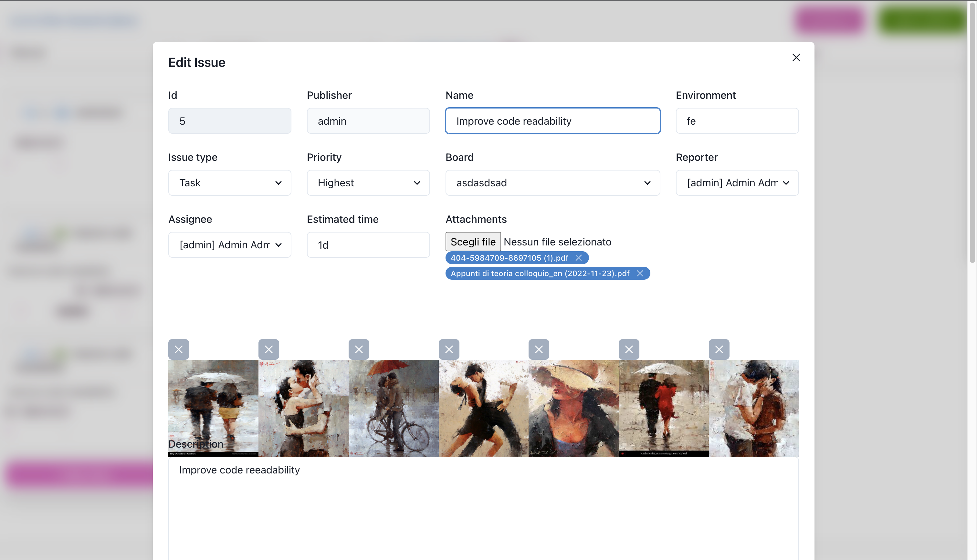The width and height of the screenshot is (977, 560).
Task: Expand the Priority dropdown showing Highest
Action: tap(368, 183)
